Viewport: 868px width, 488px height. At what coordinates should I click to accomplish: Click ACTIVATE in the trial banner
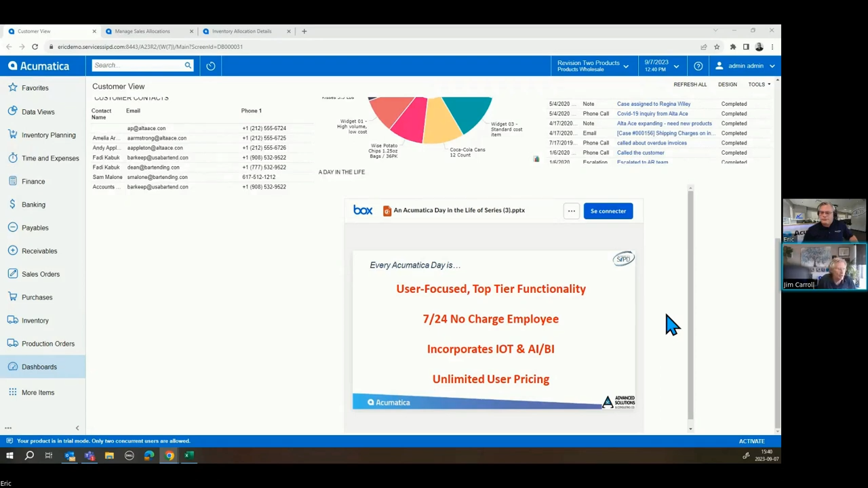(751, 441)
